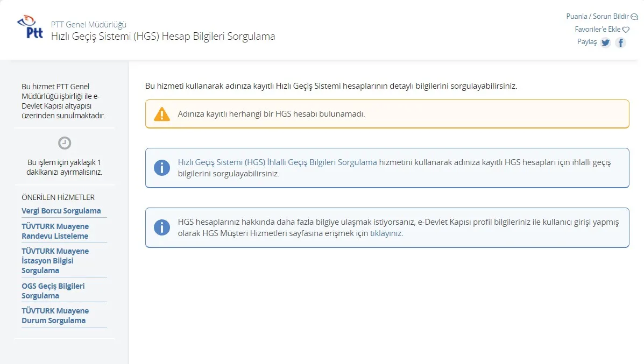This screenshot has height=364, width=644.
Task: Open Puanla / Sorun Bildir link
Action: tap(597, 17)
